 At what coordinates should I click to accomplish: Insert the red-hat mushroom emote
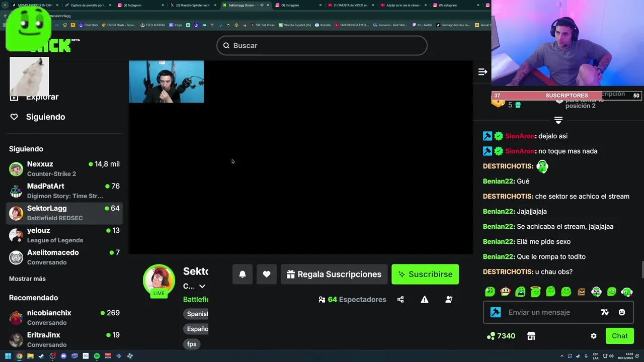click(505, 292)
